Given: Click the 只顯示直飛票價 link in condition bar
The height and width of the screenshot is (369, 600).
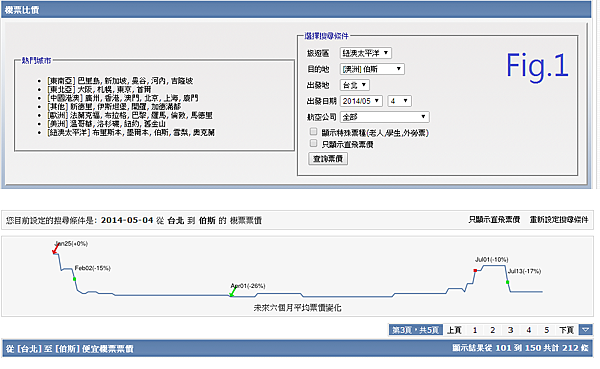Looking at the screenshot, I should click(494, 220).
